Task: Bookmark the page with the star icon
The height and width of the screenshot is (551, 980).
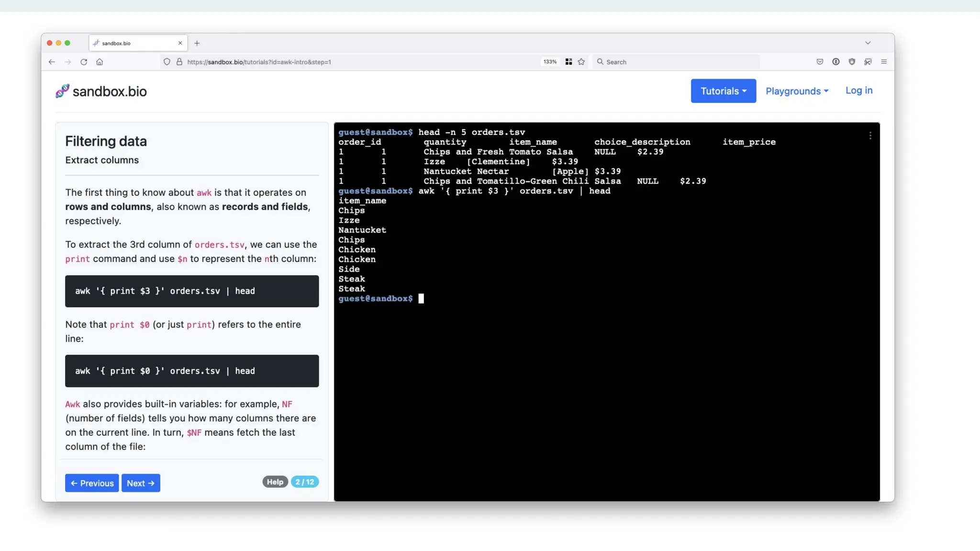Action: click(x=581, y=62)
